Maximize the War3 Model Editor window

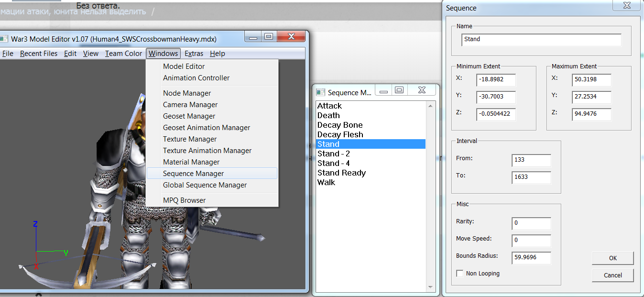(x=268, y=37)
